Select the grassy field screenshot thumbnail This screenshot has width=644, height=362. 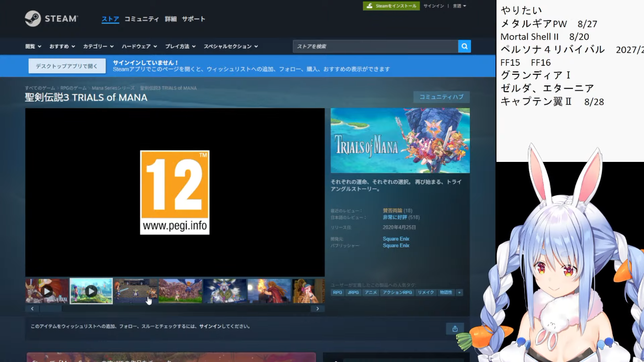(180, 291)
